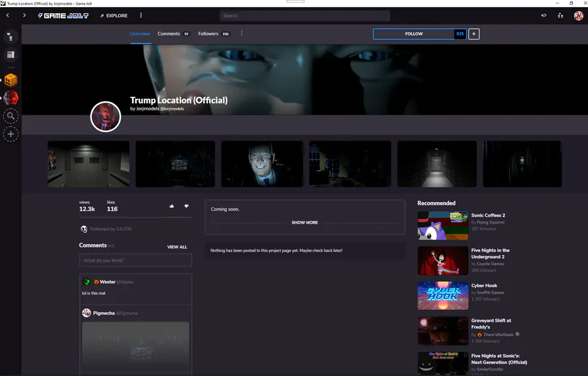Open the friends list icon

pyautogui.click(x=561, y=16)
